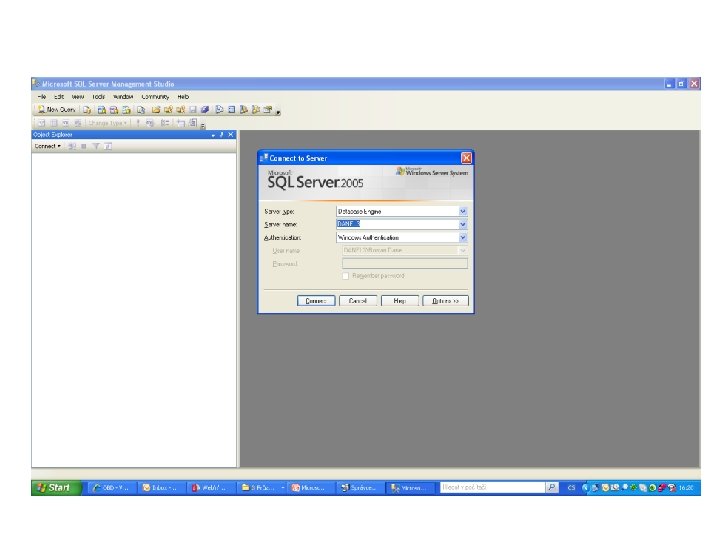Image resolution: width=720 pixels, height=540 pixels.
Task: Open the Properties Window toolbar icon
Action: coord(268,110)
